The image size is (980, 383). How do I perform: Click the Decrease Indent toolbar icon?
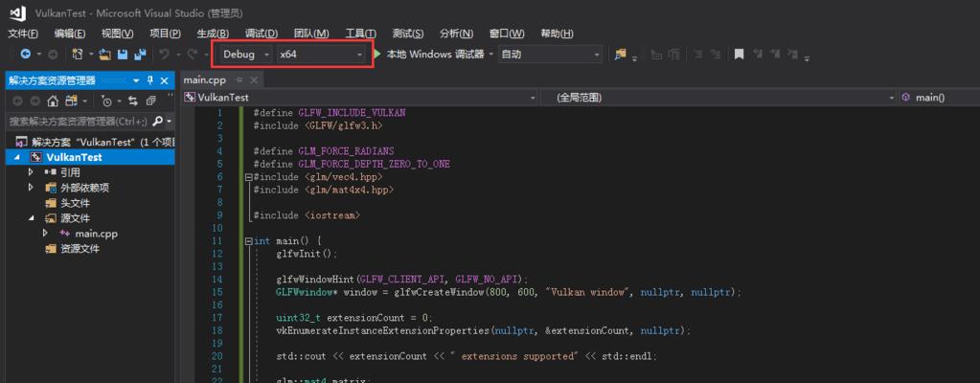coord(657,55)
